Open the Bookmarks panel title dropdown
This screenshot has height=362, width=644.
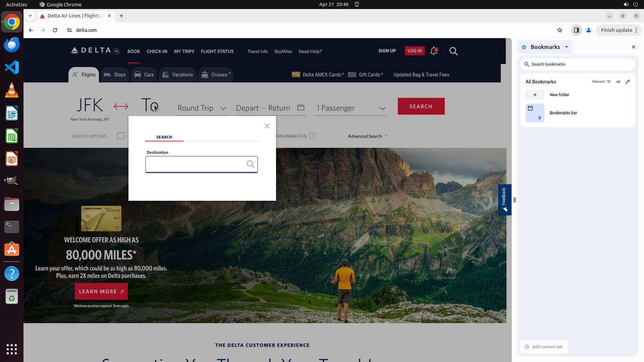tap(567, 47)
